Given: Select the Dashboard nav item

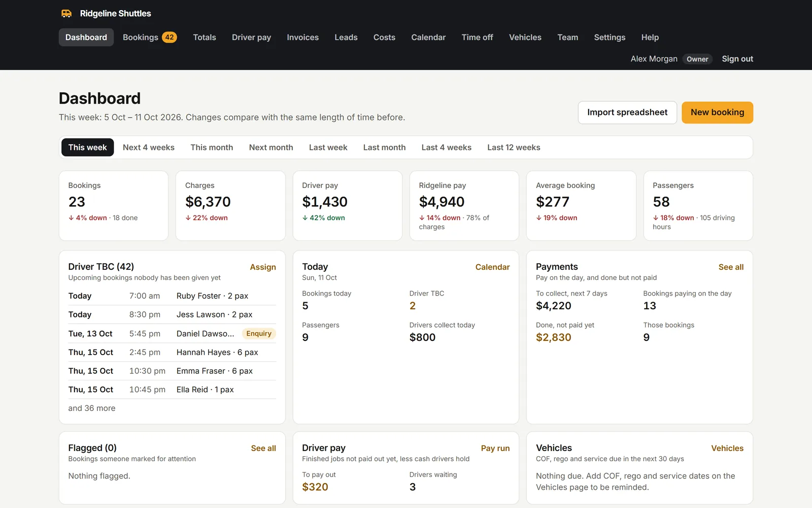Looking at the screenshot, I should 86,38.
